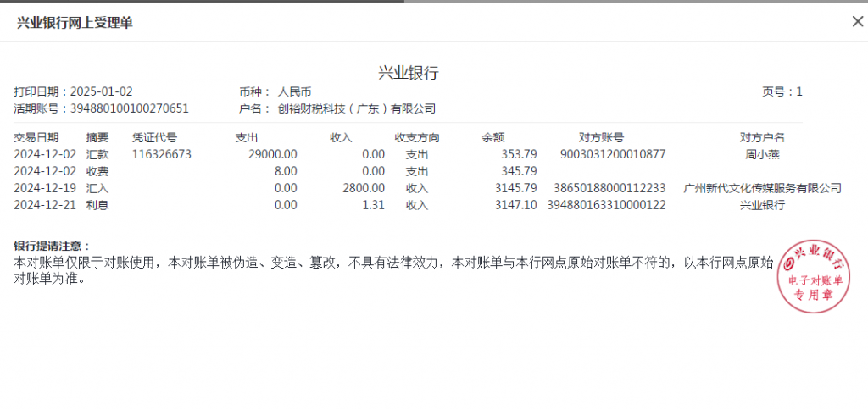Click the page number 页号：1
The image size is (868, 410).
point(782,91)
